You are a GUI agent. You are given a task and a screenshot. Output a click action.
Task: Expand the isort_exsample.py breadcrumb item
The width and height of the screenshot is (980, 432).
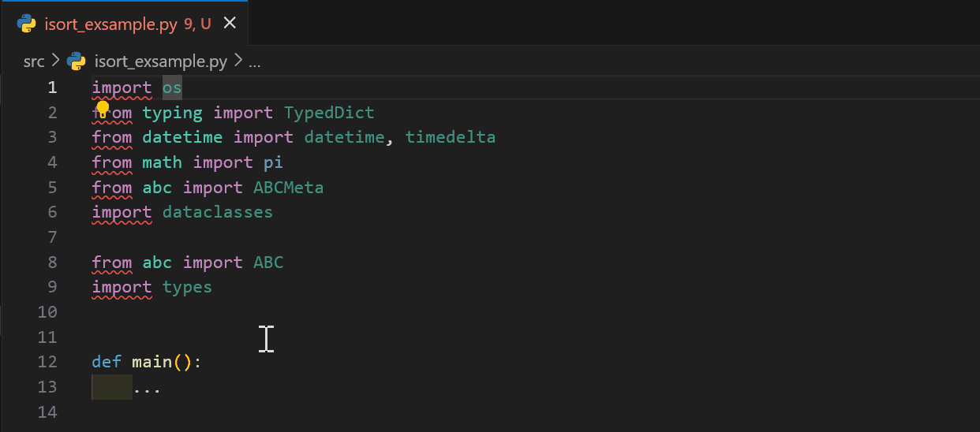pos(160,61)
